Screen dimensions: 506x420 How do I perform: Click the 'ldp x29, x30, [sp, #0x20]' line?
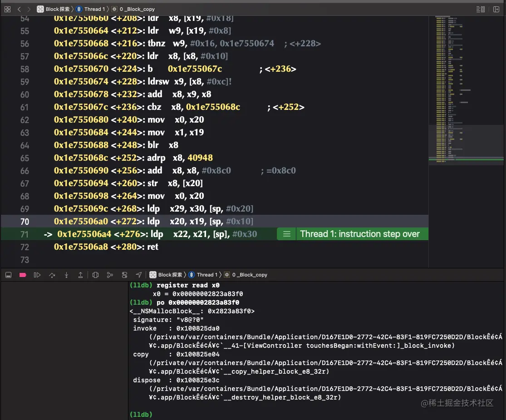pos(153,209)
